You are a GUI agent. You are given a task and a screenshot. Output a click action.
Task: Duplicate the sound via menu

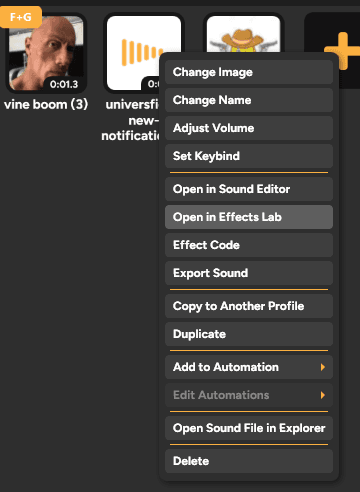[x=249, y=334]
